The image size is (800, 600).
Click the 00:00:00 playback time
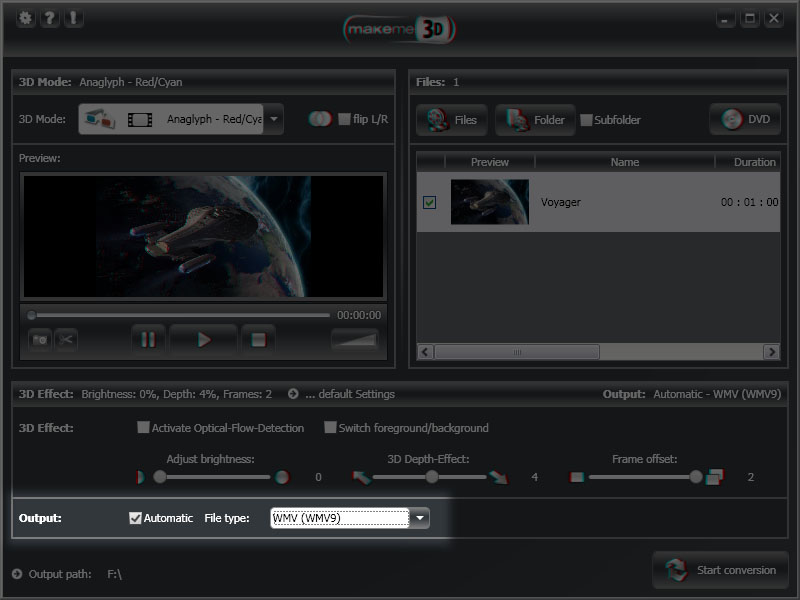(359, 315)
